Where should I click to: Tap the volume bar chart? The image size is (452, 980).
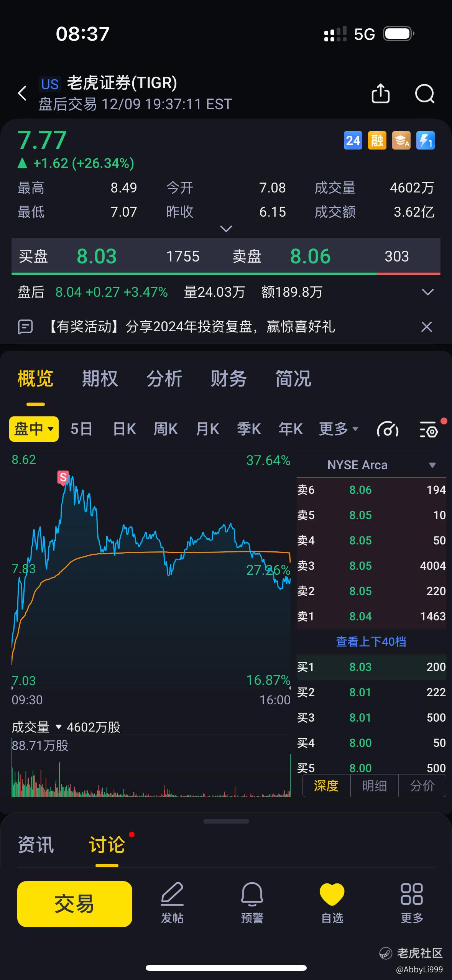tap(151, 767)
